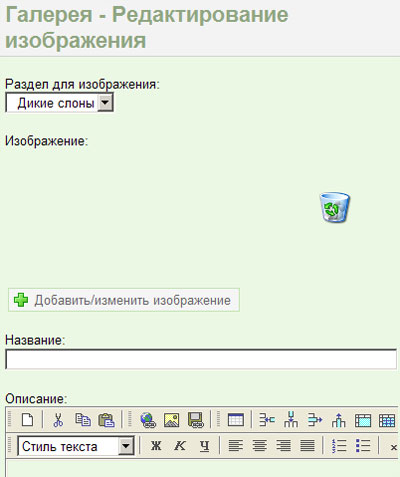Toggle italic formatting (К)
The width and height of the screenshot is (400, 477).
click(x=180, y=446)
